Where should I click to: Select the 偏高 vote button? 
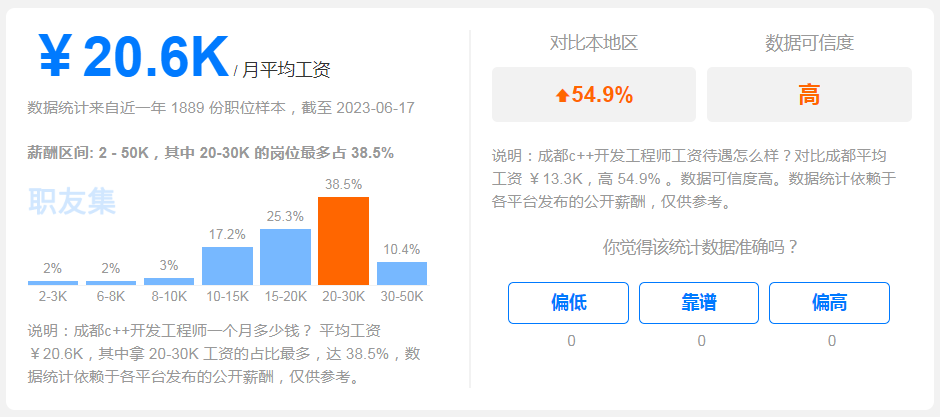[x=830, y=303]
